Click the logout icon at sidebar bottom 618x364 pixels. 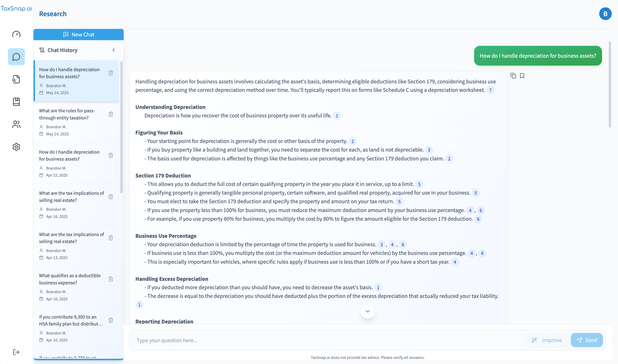click(x=16, y=352)
